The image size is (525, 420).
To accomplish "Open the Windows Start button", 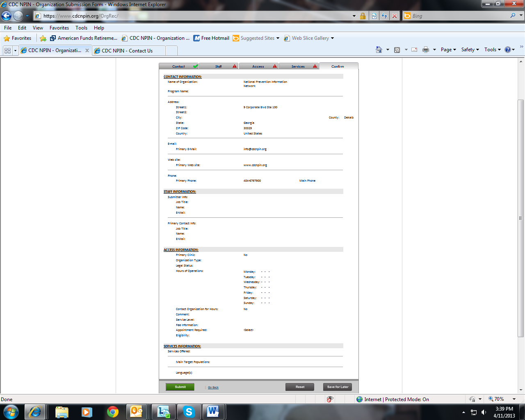I will 11,411.
